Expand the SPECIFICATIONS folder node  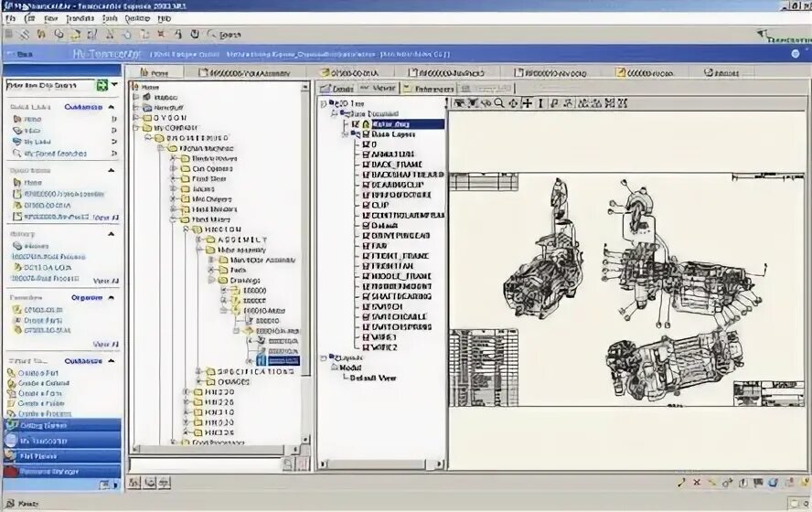click(198, 372)
